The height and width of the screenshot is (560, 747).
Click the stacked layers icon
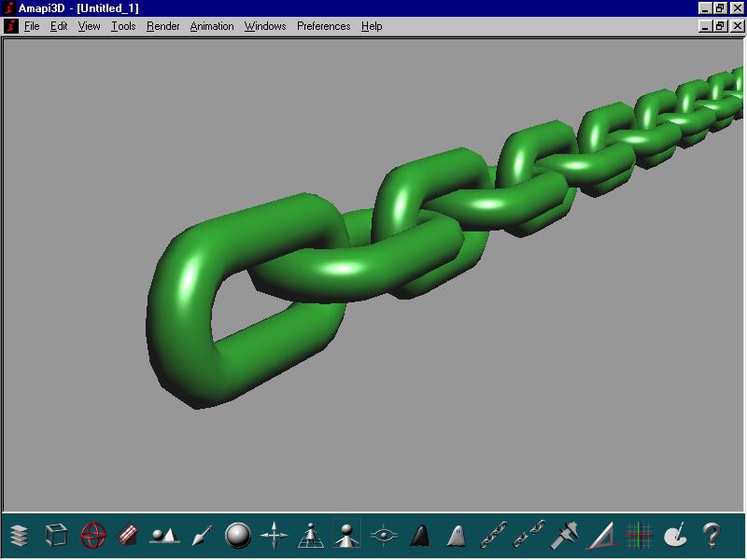point(20,535)
